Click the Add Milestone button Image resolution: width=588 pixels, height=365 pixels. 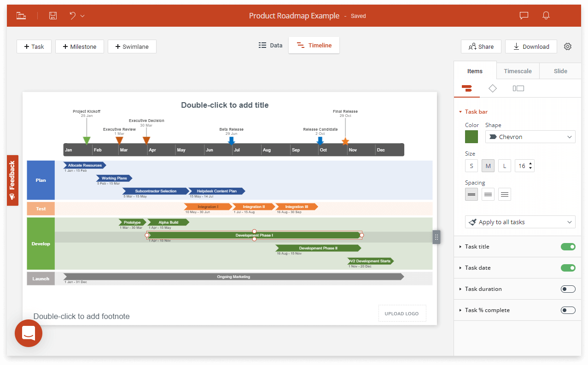[x=79, y=46]
